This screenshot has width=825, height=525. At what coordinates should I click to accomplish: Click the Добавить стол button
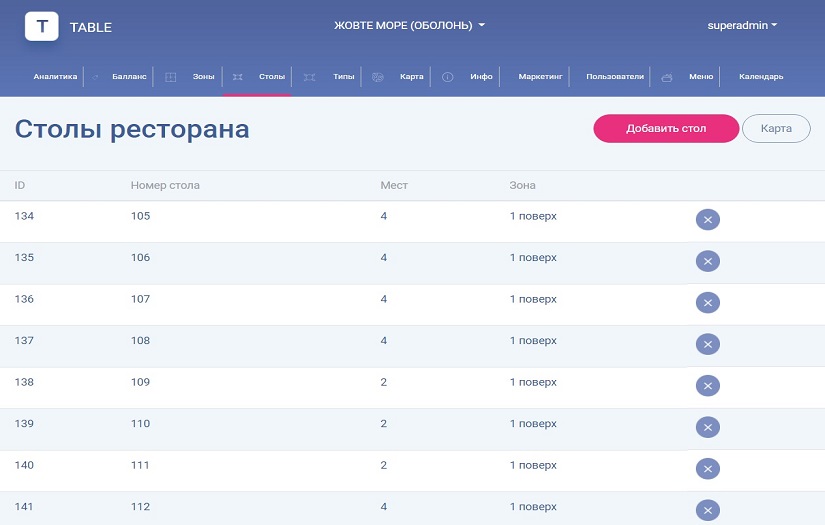[x=666, y=128]
